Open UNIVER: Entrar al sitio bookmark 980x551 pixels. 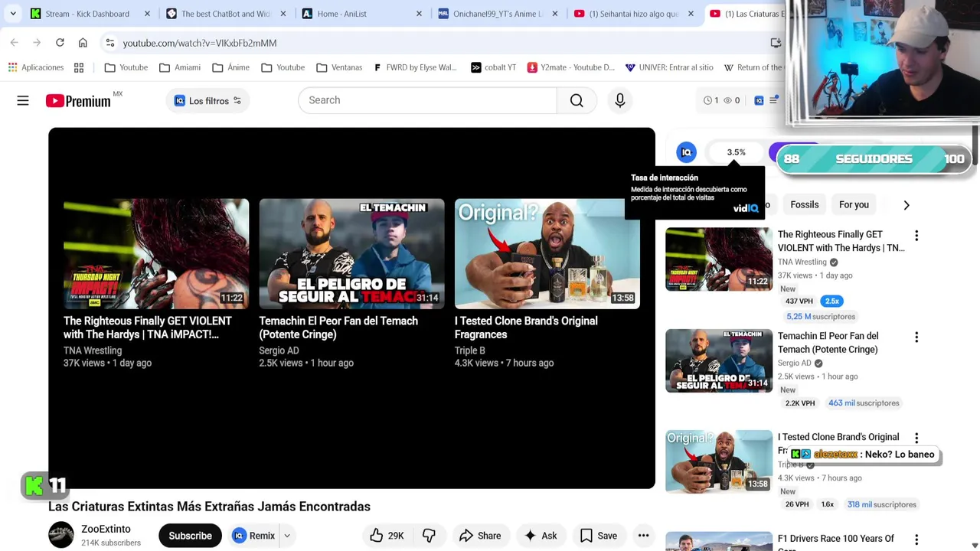[x=669, y=67]
